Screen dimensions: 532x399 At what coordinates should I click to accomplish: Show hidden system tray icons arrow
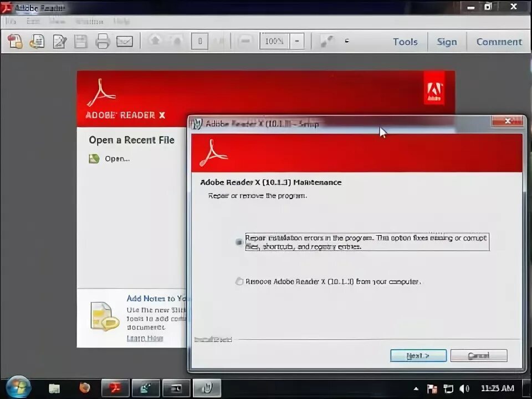[x=416, y=389]
